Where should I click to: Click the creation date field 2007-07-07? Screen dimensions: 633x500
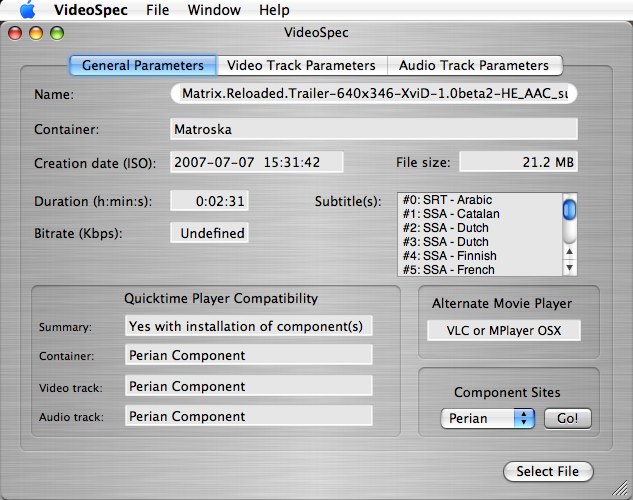[257, 162]
